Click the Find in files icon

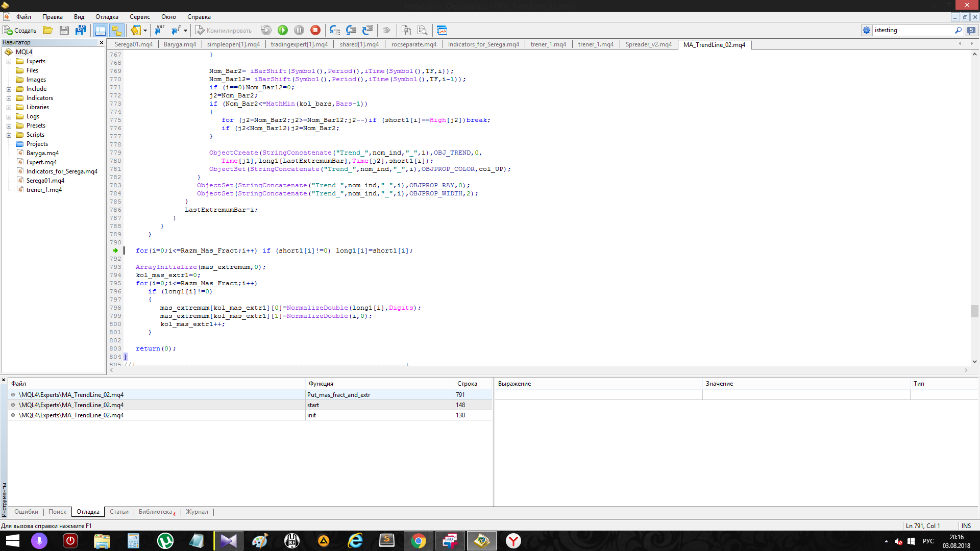coord(423,30)
